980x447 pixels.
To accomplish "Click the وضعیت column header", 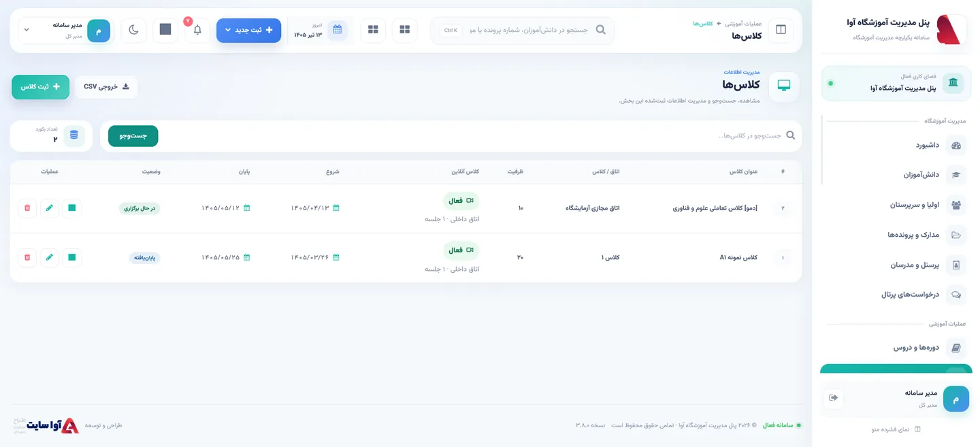I will click(x=151, y=171).
